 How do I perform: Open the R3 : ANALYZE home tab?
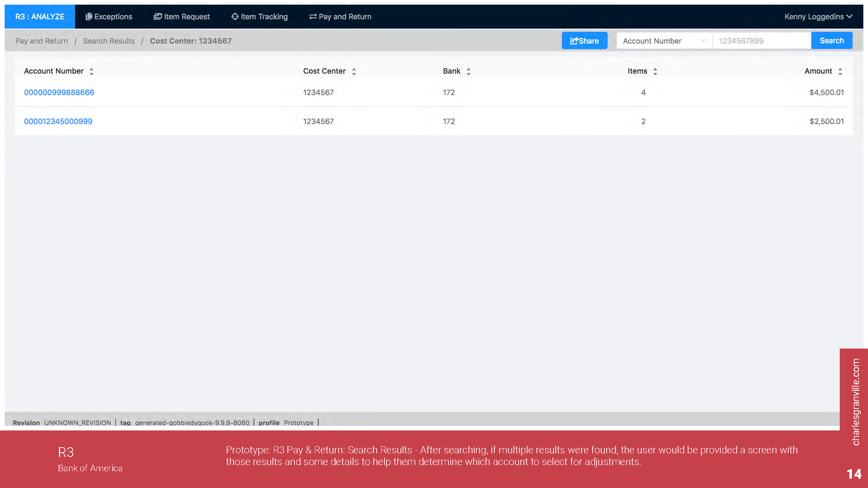[x=40, y=16]
